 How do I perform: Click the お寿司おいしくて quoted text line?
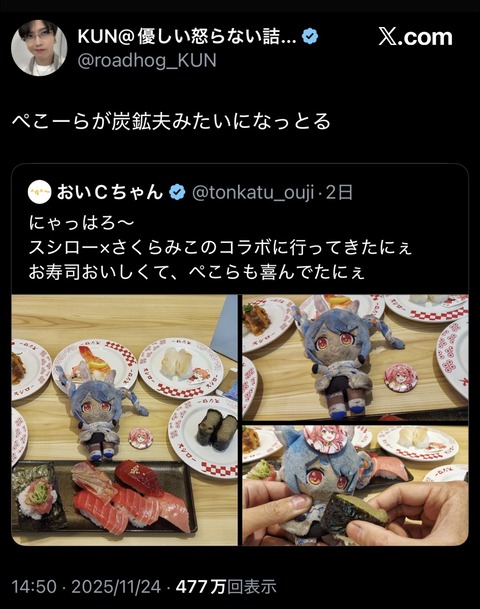point(197,273)
